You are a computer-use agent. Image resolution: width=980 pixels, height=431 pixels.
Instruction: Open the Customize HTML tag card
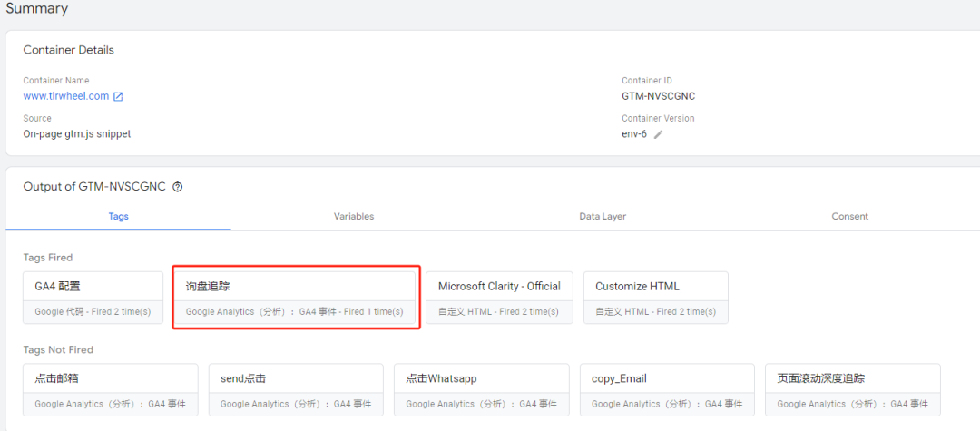656,298
